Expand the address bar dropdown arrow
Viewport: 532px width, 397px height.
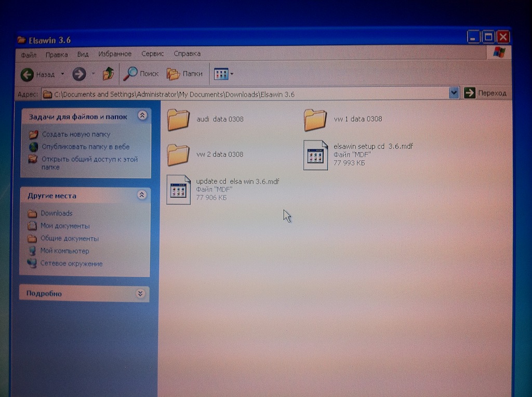[454, 93]
